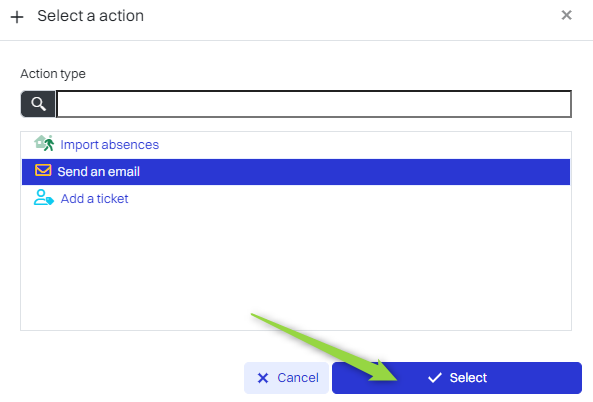Click the magnifying glass search icon

(38, 104)
